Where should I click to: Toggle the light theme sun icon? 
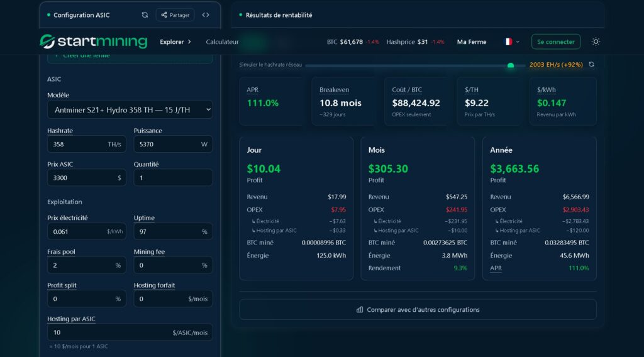pos(596,42)
